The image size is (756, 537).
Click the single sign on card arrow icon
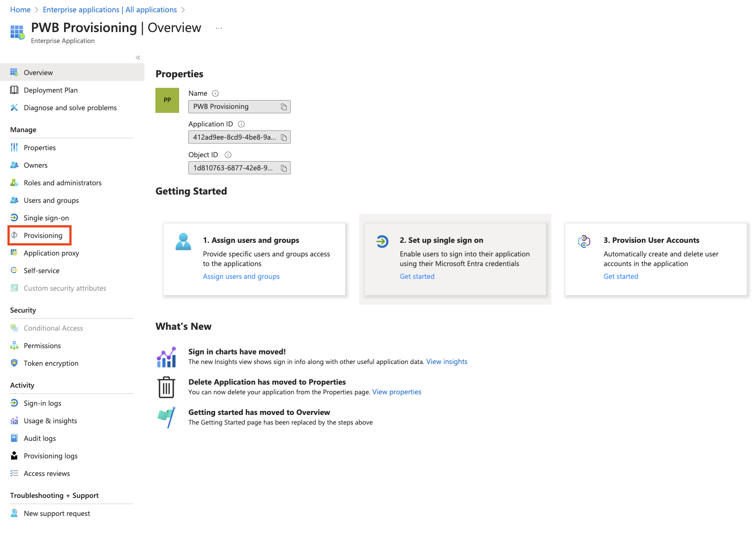[382, 241]
